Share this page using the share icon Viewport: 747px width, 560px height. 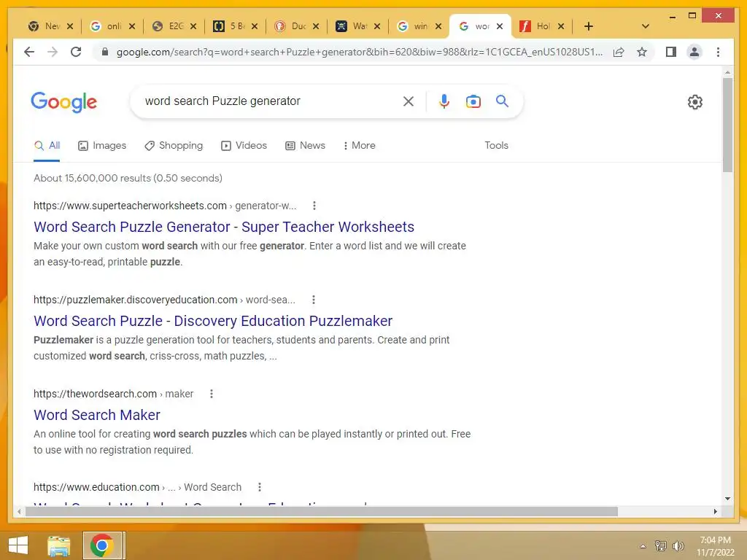click(x=619, y=52)
